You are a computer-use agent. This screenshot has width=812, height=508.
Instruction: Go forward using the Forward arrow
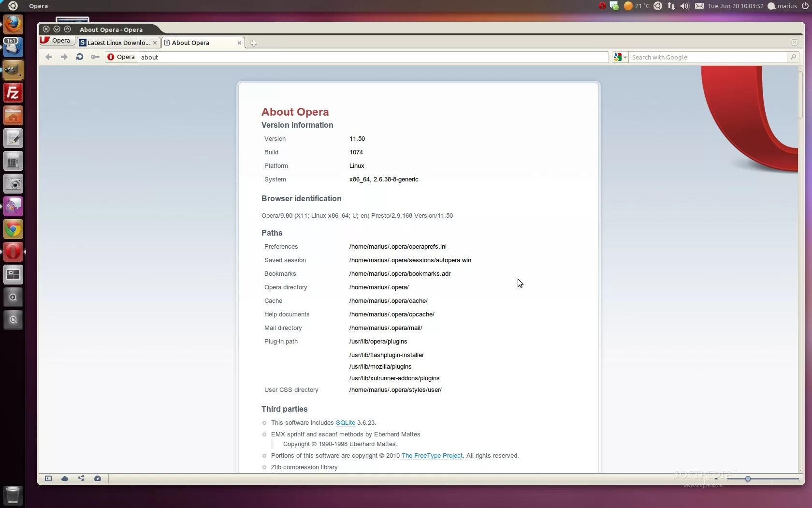[64, 57]
